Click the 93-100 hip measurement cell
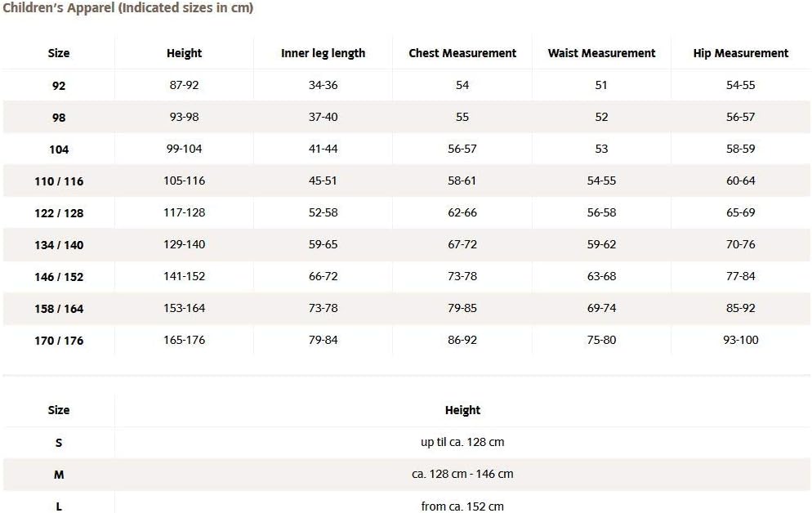This screenshot has width=812, height=513. point(740,340)
